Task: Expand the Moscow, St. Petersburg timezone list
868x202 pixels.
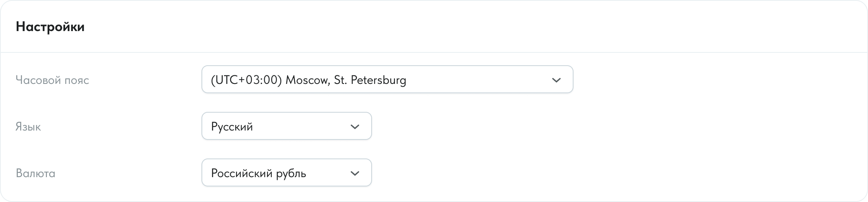Action: tap(387, 80)
